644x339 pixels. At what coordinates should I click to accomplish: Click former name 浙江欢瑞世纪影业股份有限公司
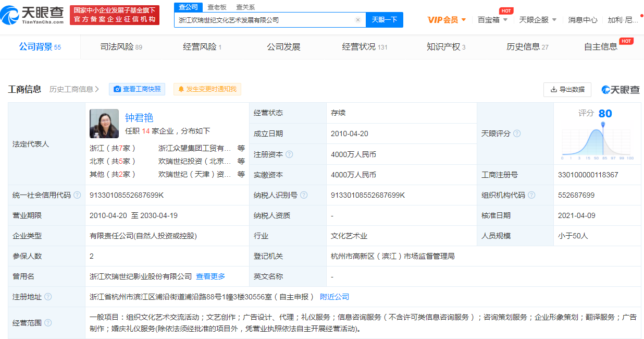pyautogui.click(x=141, y=276)
